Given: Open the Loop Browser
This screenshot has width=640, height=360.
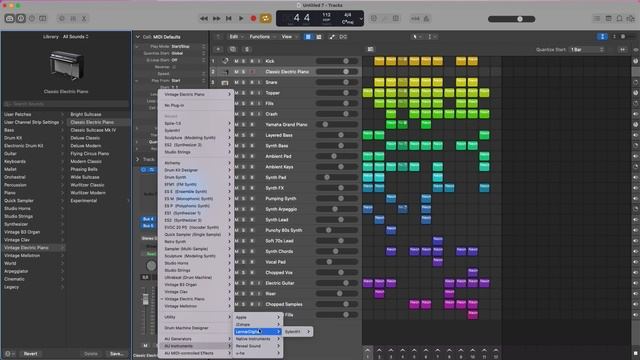Looking at the screenshot, I should [619, 19].
